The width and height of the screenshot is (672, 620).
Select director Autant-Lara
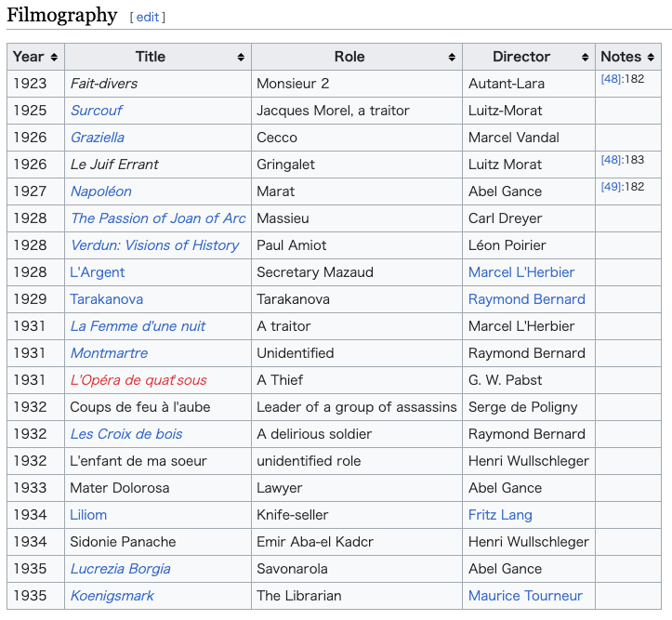(x=507, y=84)
